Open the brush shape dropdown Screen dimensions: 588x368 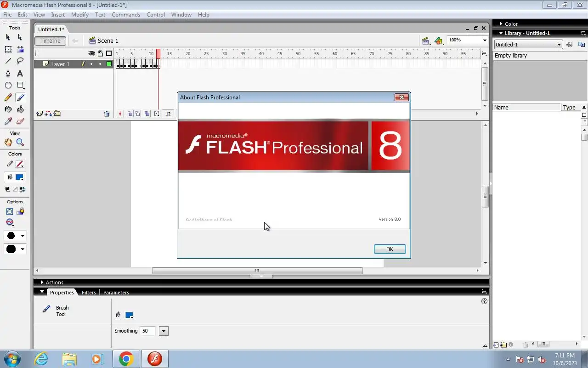pyautogui.click(x=15, y=249)
